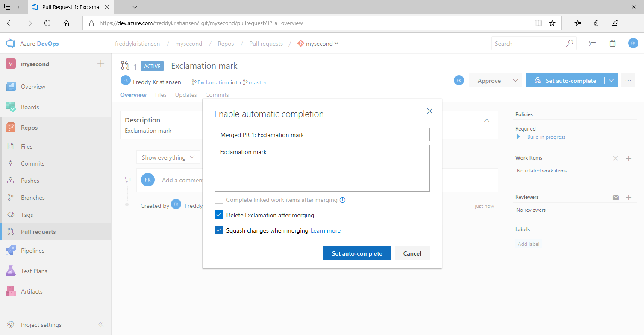Add a reviewer with the plus icon
The image size is (644, 335).
point(629,198)
